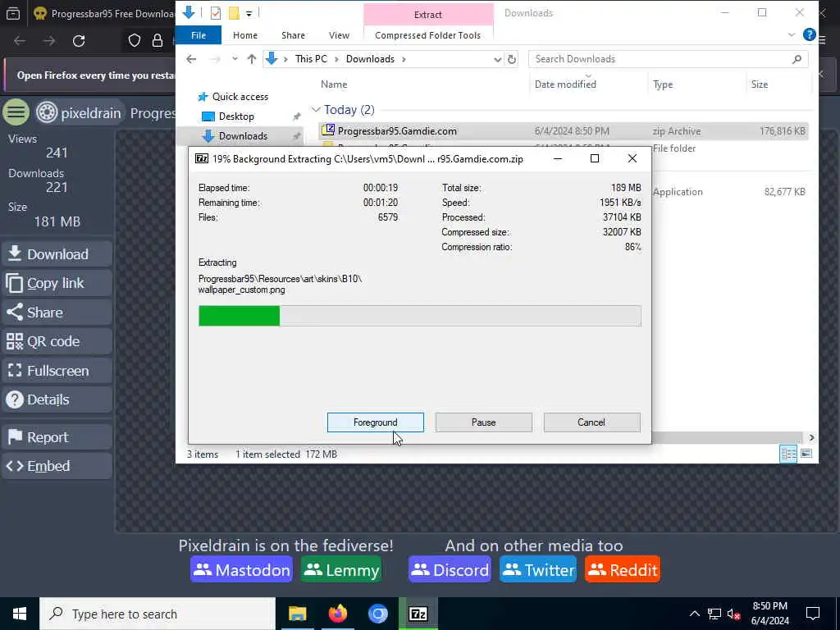Open the Mastodon link
The image size is (840, 630).
coord(241,569)
